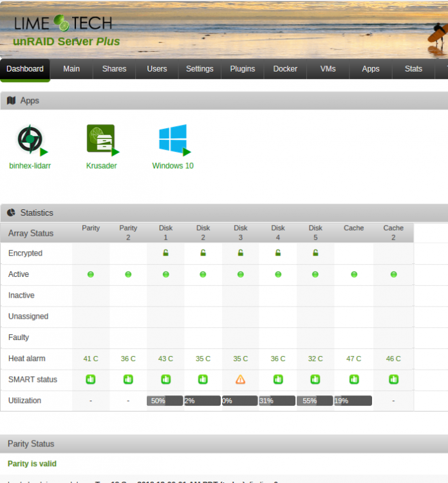Click the Parity 2 active green dot

[x=128, y=274]
